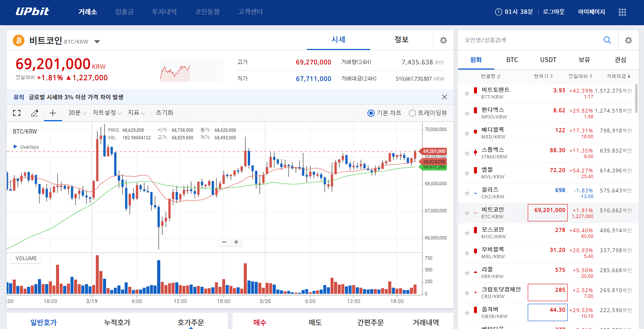The width and height of the screenshot is (644, 329).
Task: Select the pencil drawing tool
Action: [35, 113]
